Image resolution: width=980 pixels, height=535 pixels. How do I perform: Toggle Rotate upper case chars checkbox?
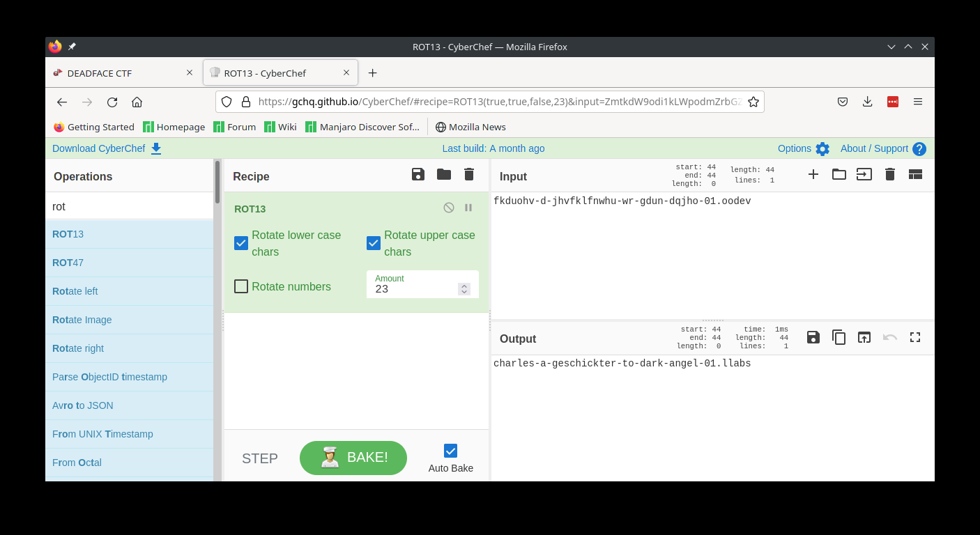pyautogui.click(x=374, y=243)
